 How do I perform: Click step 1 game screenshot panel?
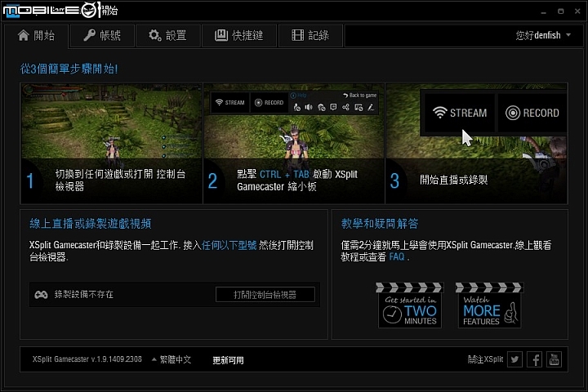(111, 143)
